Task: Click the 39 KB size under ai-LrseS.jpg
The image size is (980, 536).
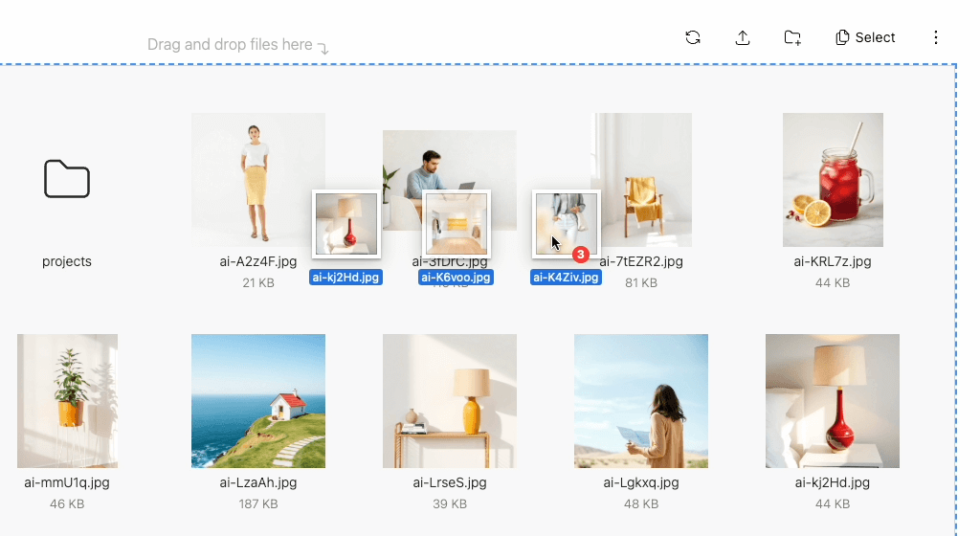Action: click(x=450, y=503)
